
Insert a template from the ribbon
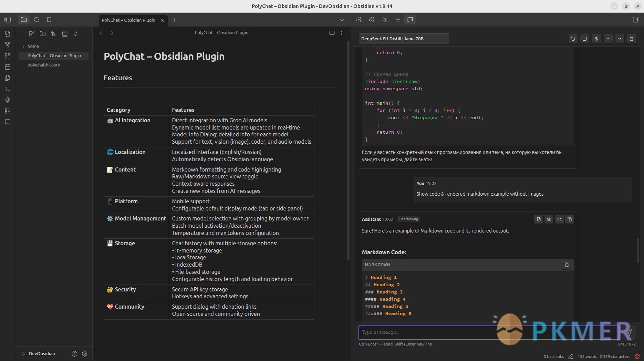point(8,78)
